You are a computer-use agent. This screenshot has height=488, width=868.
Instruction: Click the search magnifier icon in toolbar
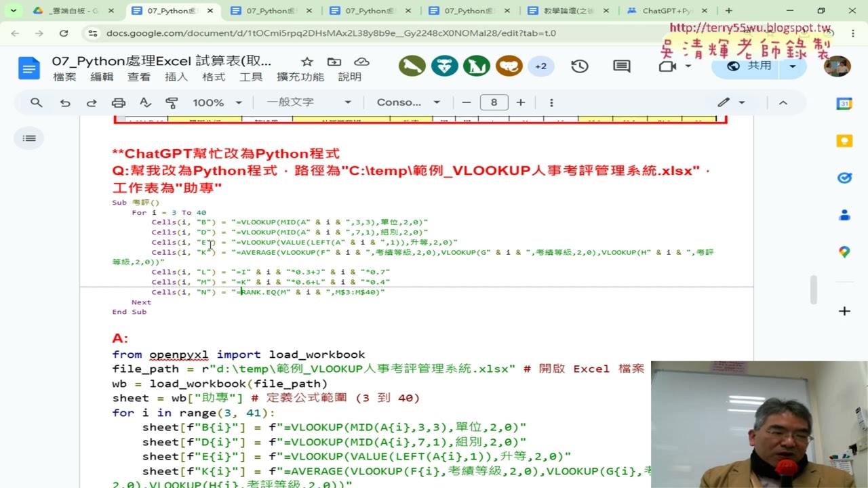click(37, 102)
